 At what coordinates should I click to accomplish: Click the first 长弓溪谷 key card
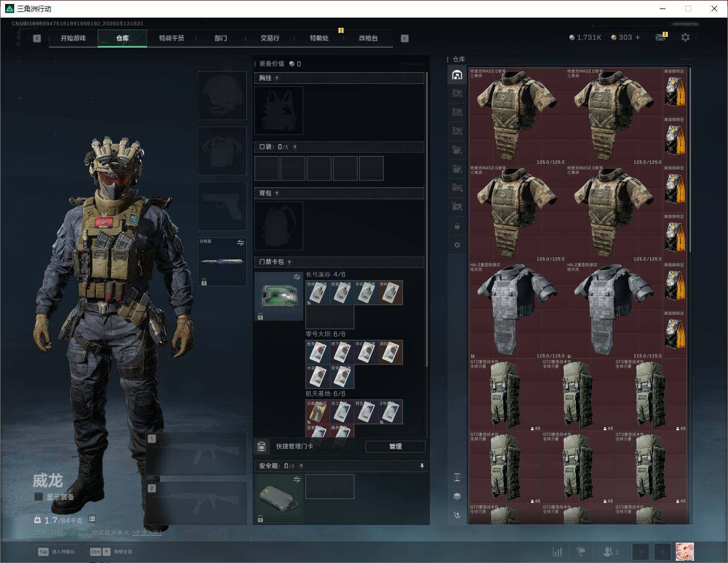(x=317, y=292)
